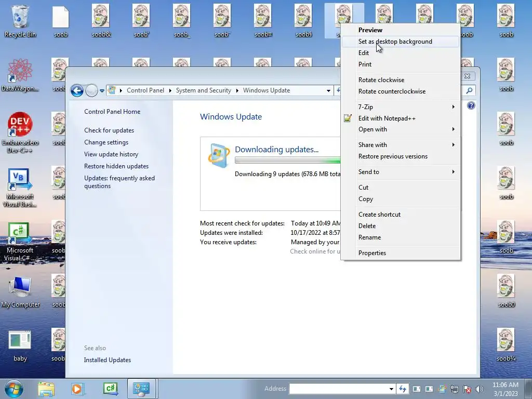Choose Edit in the context menu
The height and width of the screenshot is (399, 532).
pyautogui.click(x=401, y=53)
